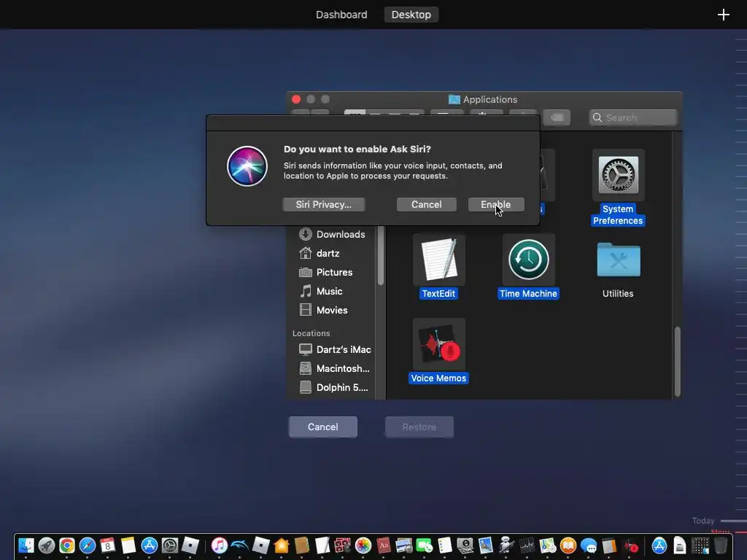Open TextEdit from the Dock
The height and width of the screenshot is (560, 747).
point(322,545)
